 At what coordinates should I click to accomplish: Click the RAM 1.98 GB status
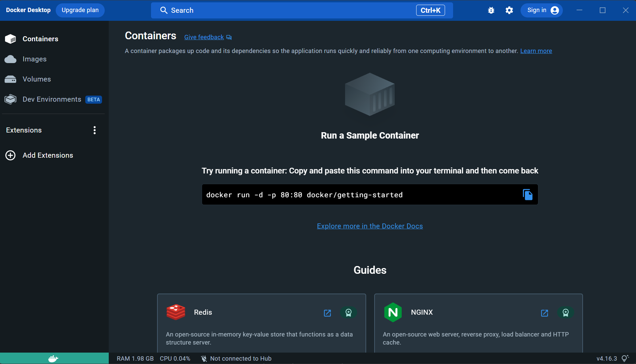[x=135, y=359]
